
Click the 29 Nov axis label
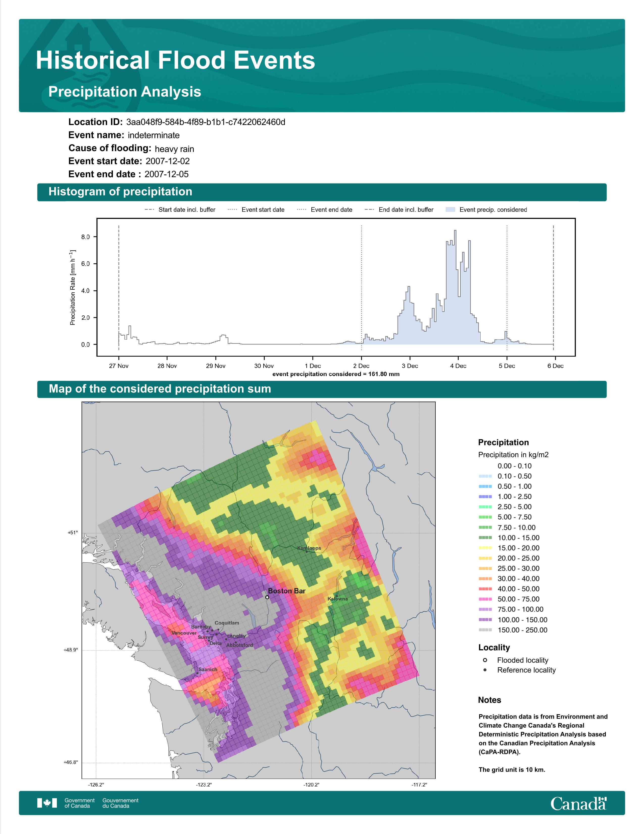pyautogui.click(x=216, y=366)
